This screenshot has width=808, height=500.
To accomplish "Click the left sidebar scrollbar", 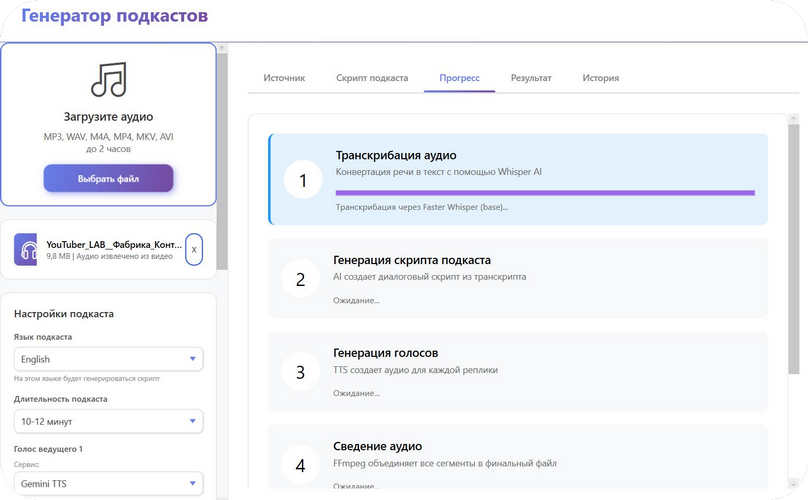I will pyautogui.click(x=223, y=160).
